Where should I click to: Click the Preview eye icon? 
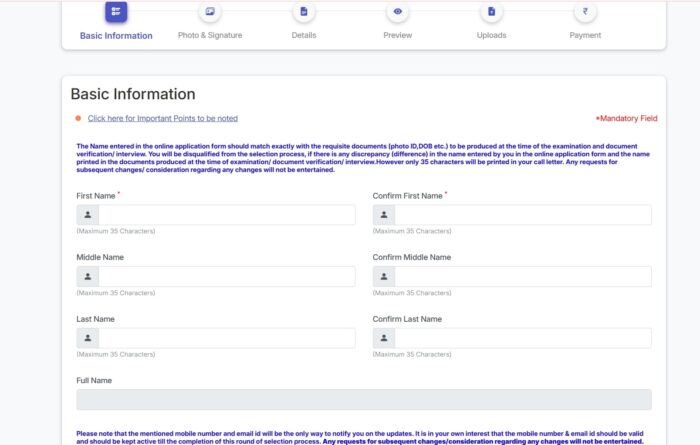398,12
